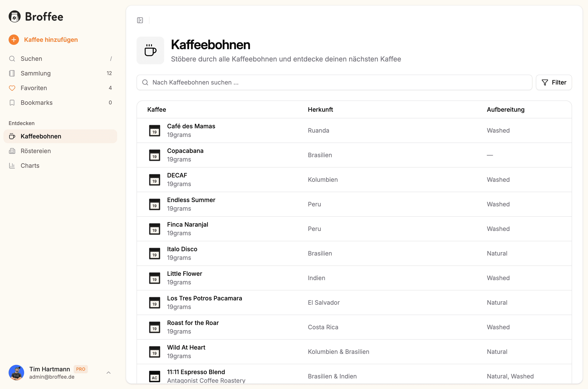Image resolution: width=588 pixels, height=389 pixels.
Task: Click the funnel icon in Filter button
Action: click(545, 83)
